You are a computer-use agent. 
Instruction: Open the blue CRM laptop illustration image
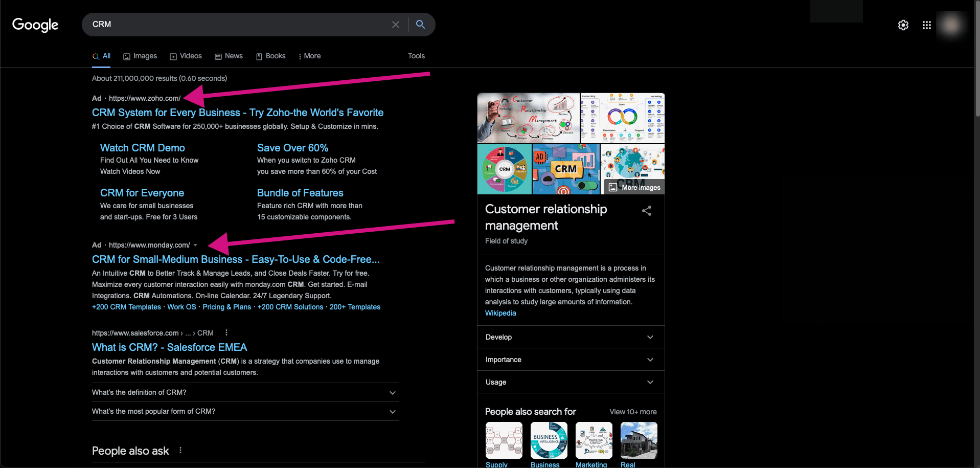[566, 169]
